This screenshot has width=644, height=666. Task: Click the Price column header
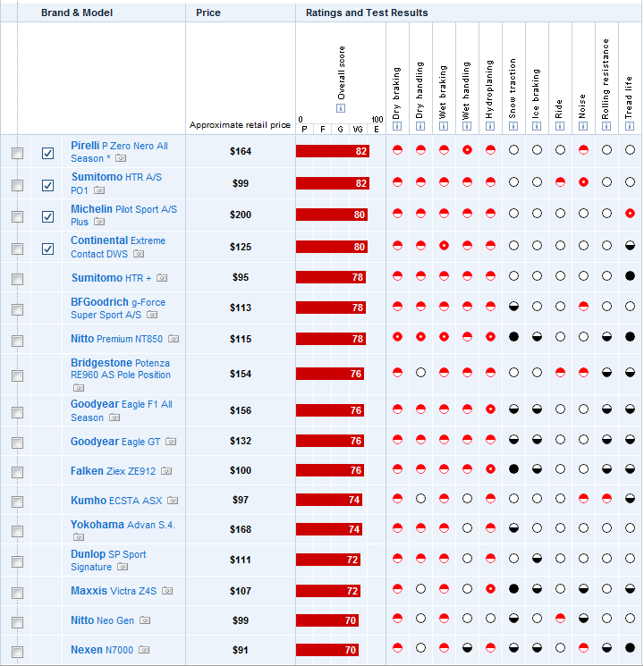coord(208,13)
